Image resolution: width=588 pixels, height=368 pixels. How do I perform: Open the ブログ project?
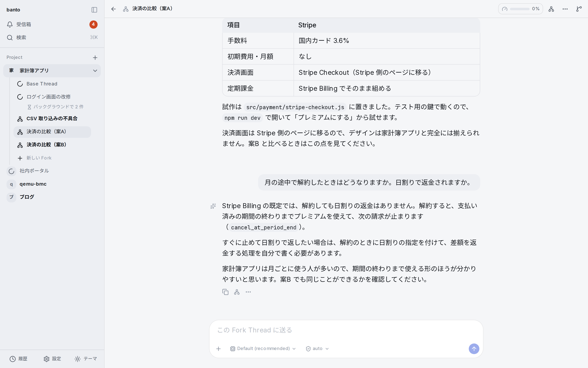[52, 197]
